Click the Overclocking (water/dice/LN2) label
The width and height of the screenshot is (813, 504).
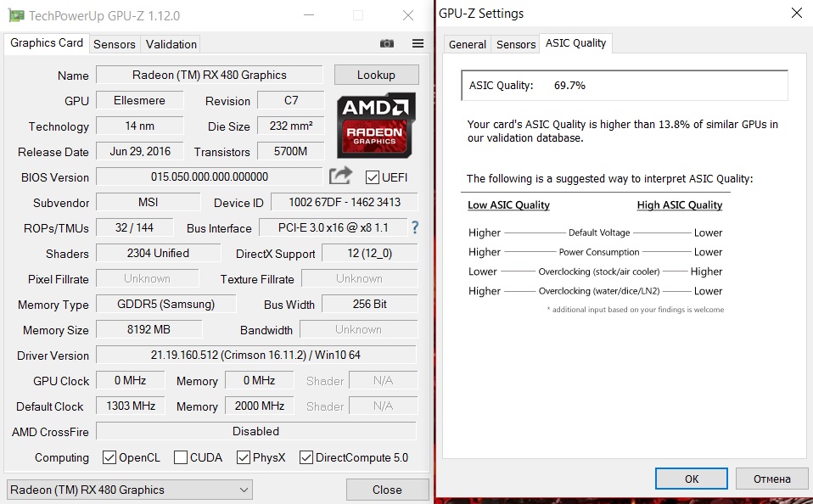coord(599,291)
